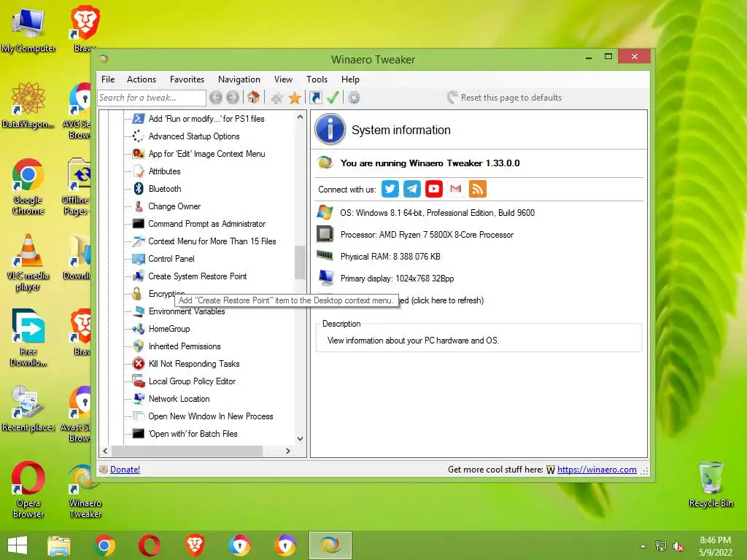The image size is (747, 560).
Task: Click the shortcut arrow toolbar icon
Action: click(x=315, y=98)
